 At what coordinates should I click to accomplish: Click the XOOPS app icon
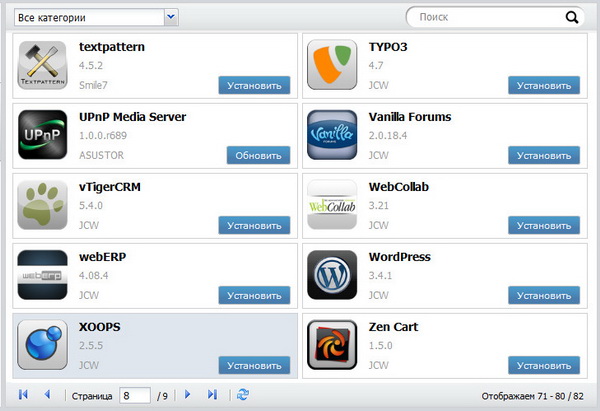(43, 345)
